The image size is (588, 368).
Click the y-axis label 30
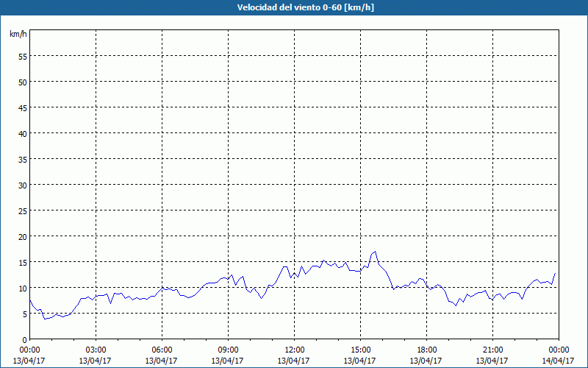pos(23,185)
